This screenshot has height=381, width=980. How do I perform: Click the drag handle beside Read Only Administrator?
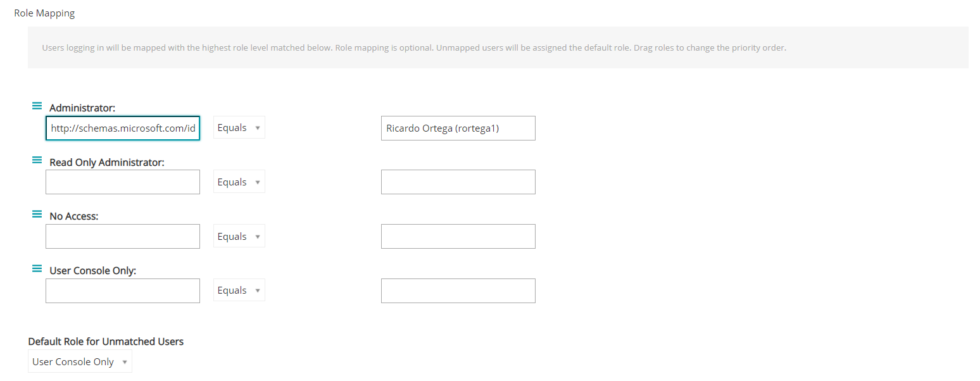37,160
